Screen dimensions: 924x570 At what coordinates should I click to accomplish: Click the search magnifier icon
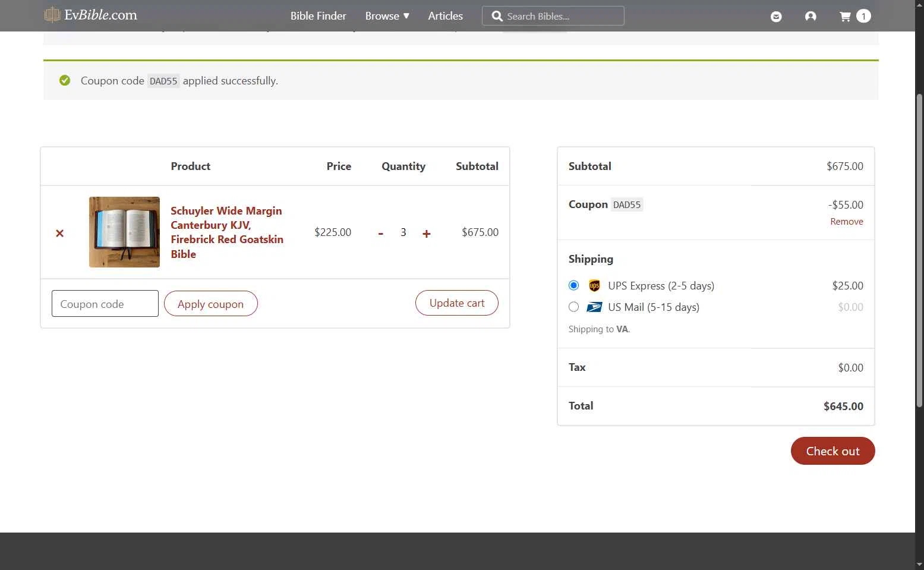(497, 16)
